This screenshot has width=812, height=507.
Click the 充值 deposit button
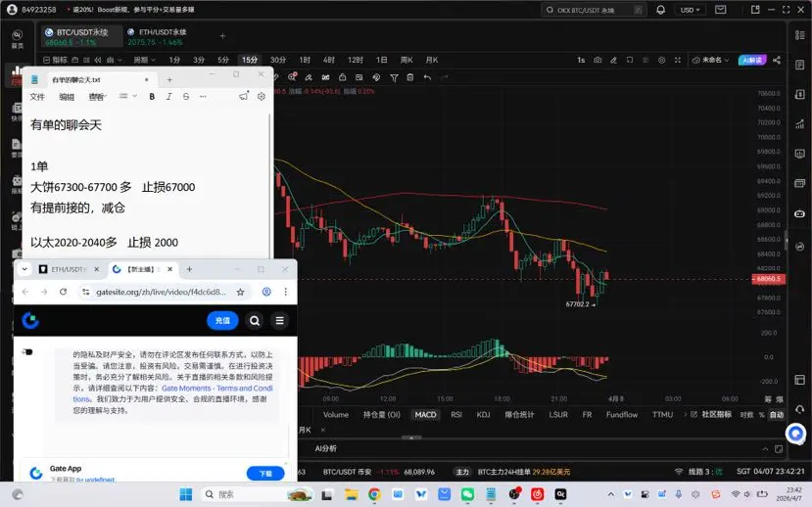[222, 321]
